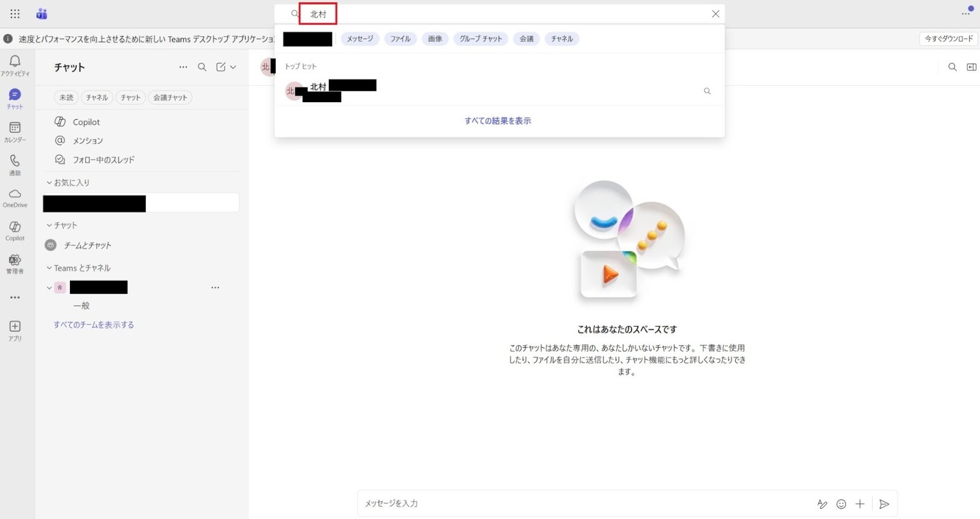980x519 pixels.
Task: Click the メッセージを入力 text field
Action: click(585, 503)
